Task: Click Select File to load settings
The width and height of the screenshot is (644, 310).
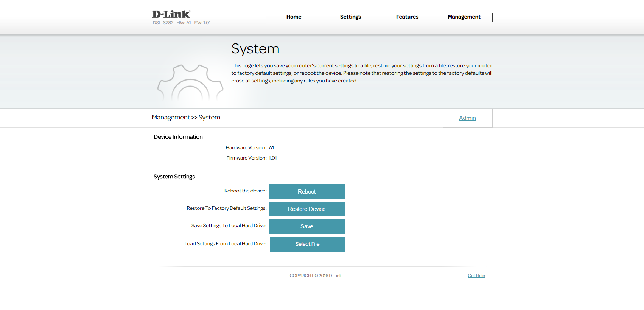Action: tap(308, 244)
